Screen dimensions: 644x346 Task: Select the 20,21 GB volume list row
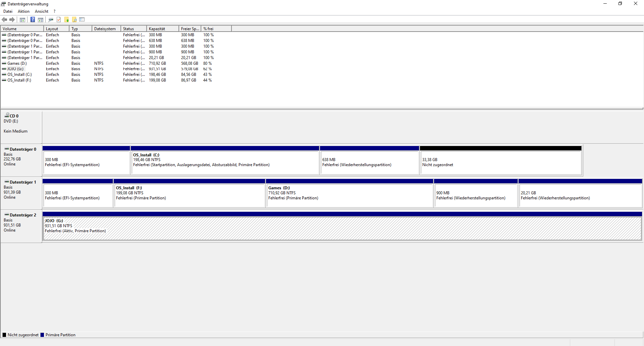click(116, 58)
